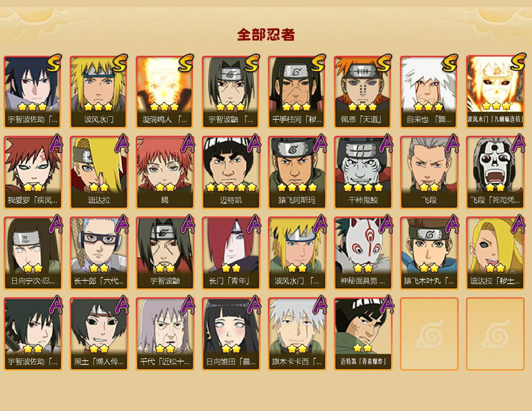This screenshot has width=532, height=411.
Task: Select the 波风水门 S-rank ninja card
Action: coord(99,92)
